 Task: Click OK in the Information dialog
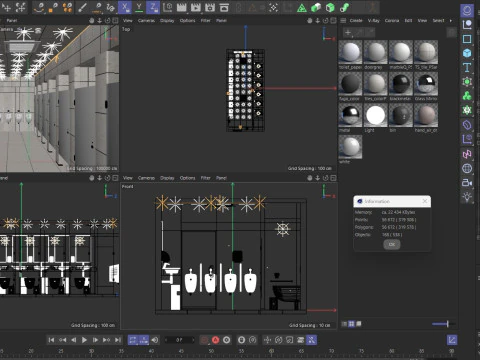pyautogui.click(x=392, y=244)
